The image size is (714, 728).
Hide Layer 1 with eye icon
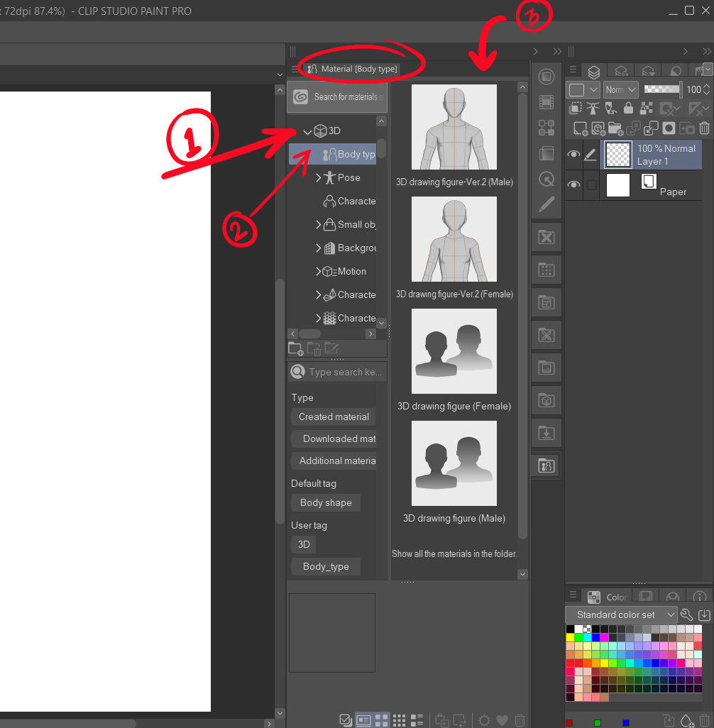pyautogui.click(x=573, y=154)
